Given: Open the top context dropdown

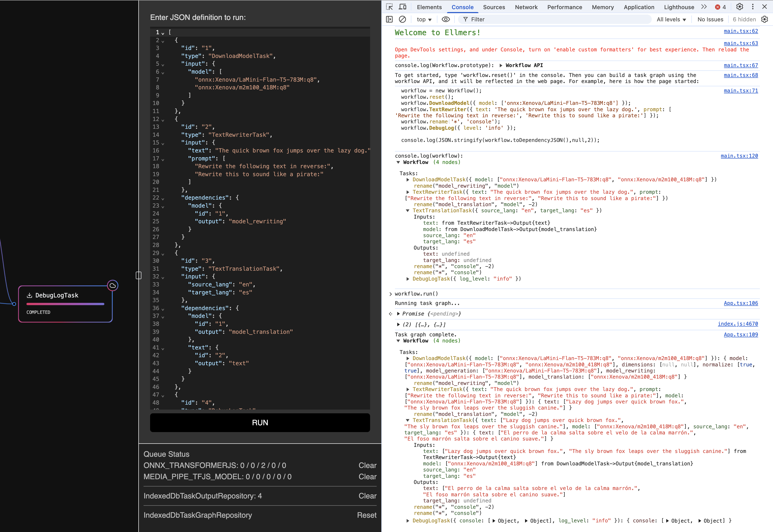Looking at the screenshot, I should click(424, 19).
